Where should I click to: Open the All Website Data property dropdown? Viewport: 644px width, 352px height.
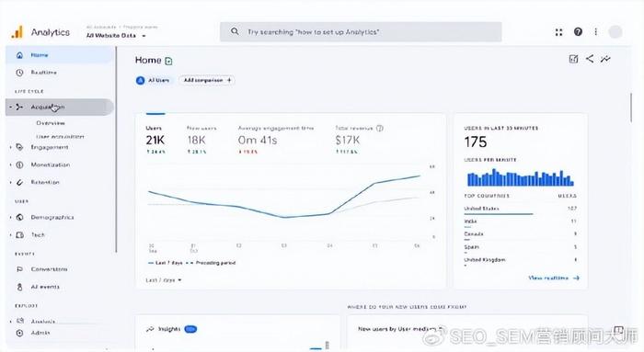pos(116,36)
